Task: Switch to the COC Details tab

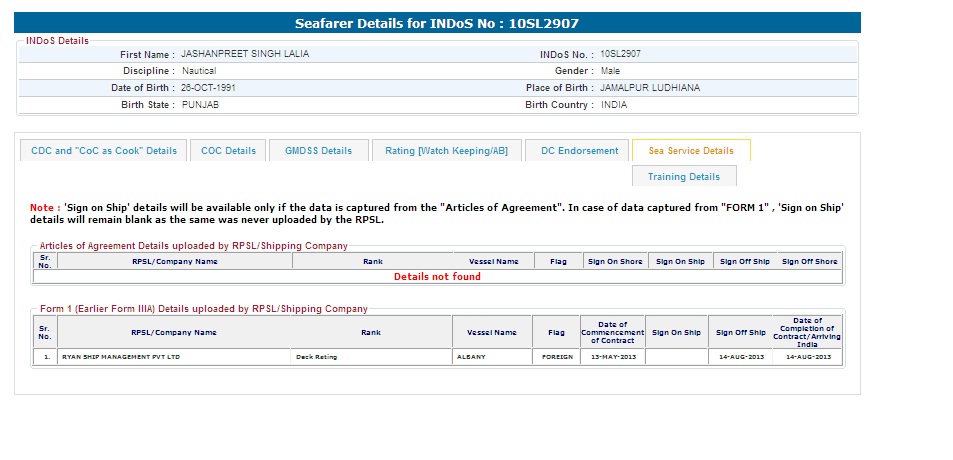Action: pyautogui.click(x=228, y=151)
